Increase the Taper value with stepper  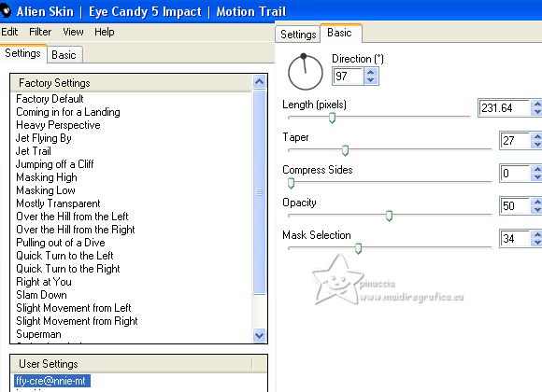coord(537,137)
